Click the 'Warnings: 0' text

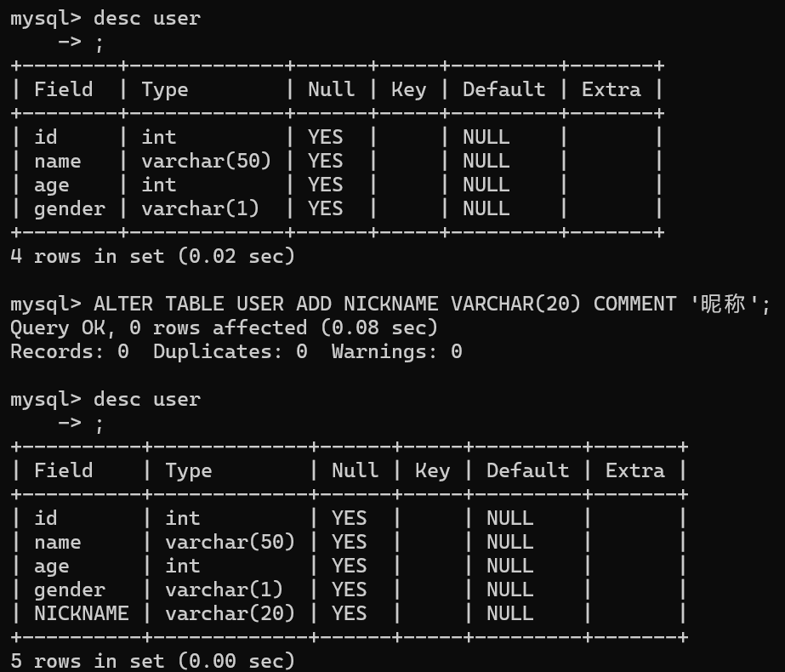[396, 351]
